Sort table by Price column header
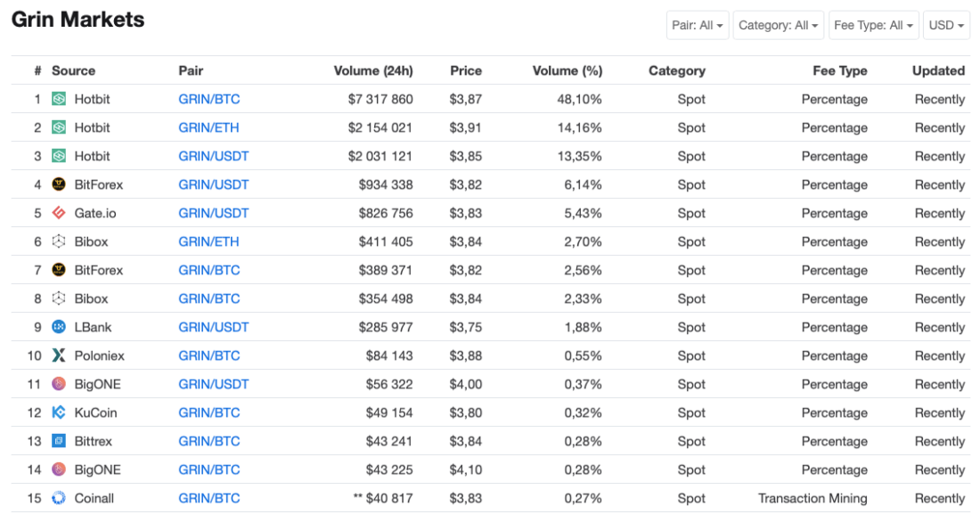This screenshot has width=980, height=514. (466, 70)
